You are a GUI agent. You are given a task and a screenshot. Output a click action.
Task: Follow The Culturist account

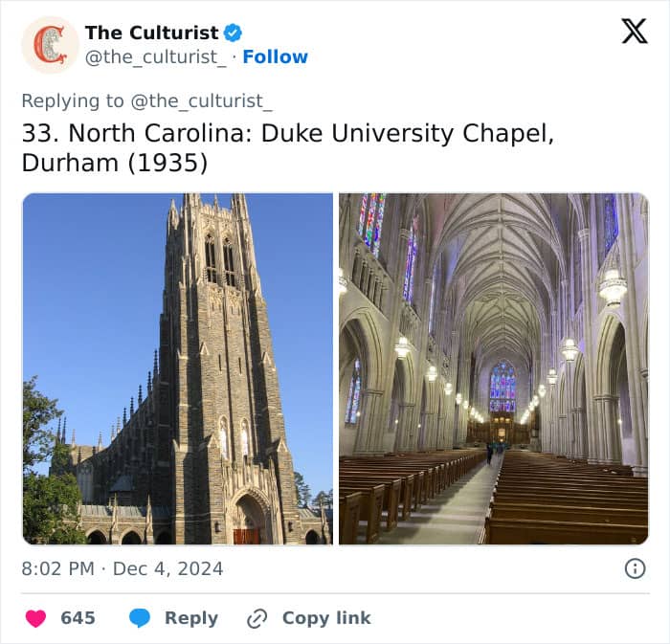275,56
